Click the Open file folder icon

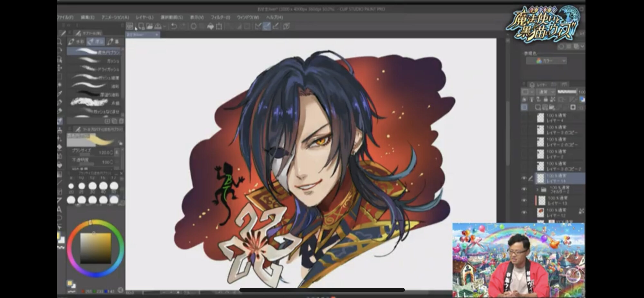tap(149, 26)
